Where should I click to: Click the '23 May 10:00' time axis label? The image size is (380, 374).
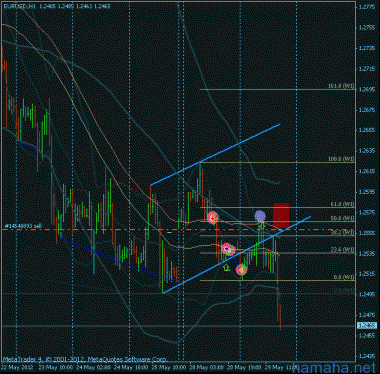pyautogui.click(x=55, y=367)
